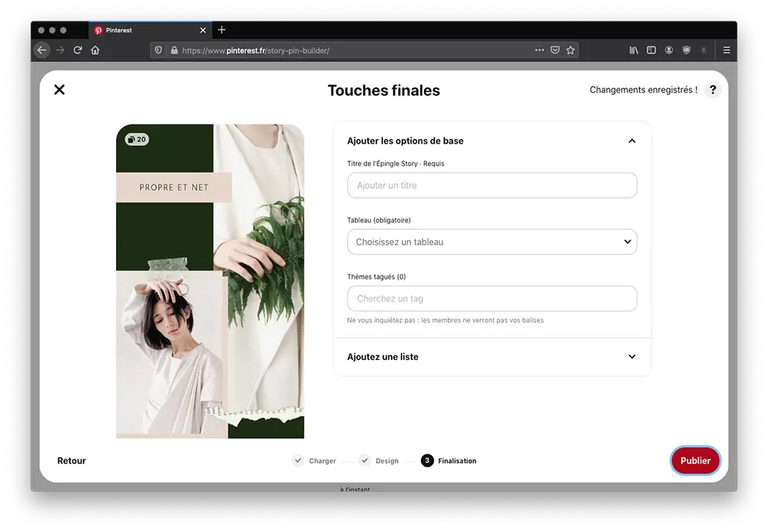The image size is (768, 532).
Task: Click the Ne vous inquiétez pas hint text
Action: pyautogui.click(x=445, y=320)
